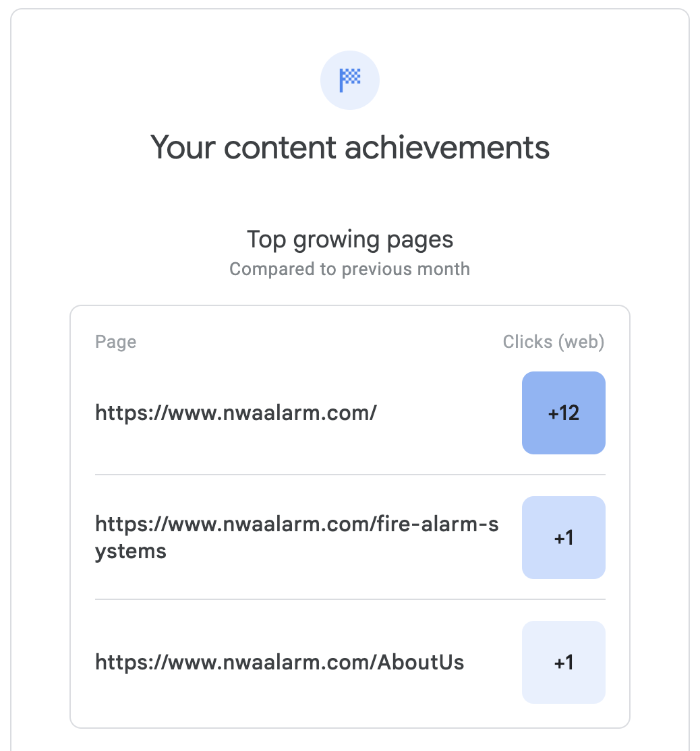The image size is (700, 751).
Task: Select the 'Top growing pages' title
Action: click(x=349, y=239)
